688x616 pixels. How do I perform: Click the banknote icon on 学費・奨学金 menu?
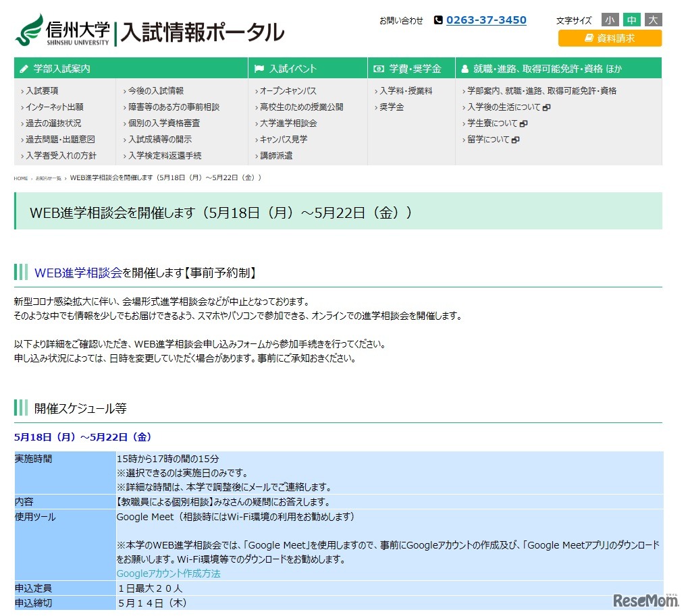coord(377,68)
